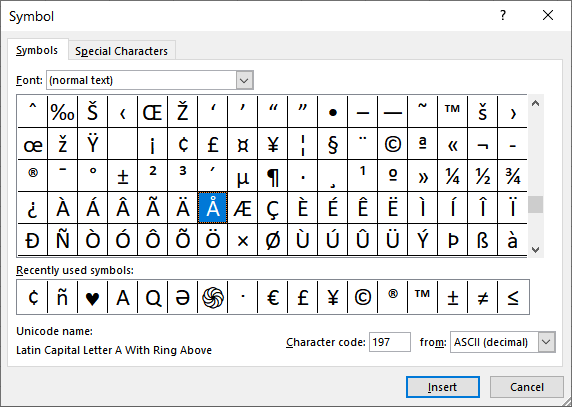Screen dimensions: 572x407
Task: Choose the euro € recently used symbol
Action: click(273, 297)
